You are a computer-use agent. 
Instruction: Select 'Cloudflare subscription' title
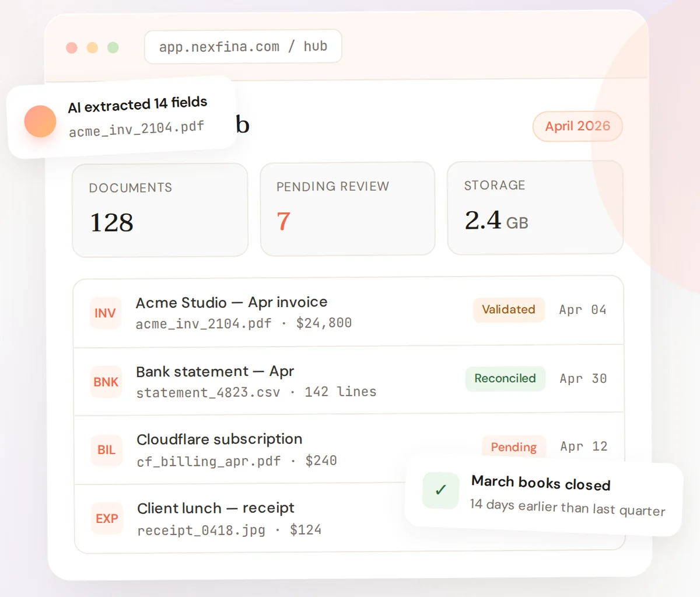pos(219,439)
